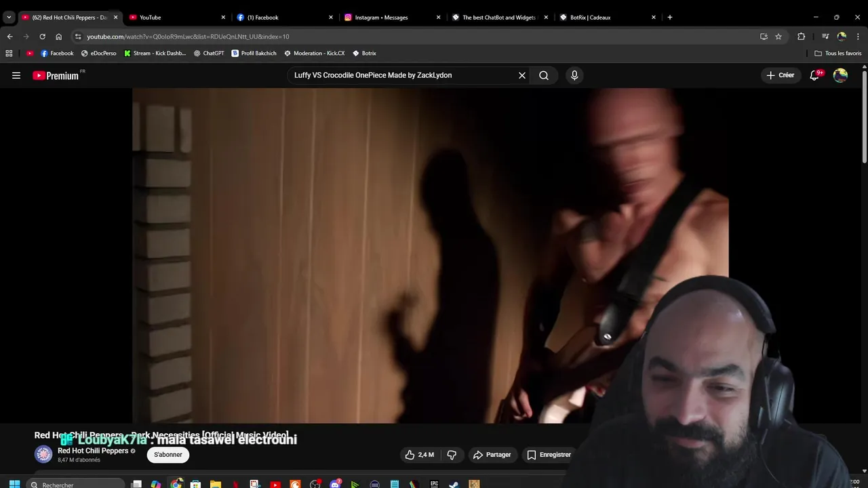Open Red Hot Chili Peppers channel name
This screenshot has width=868, height=488.
93,451
